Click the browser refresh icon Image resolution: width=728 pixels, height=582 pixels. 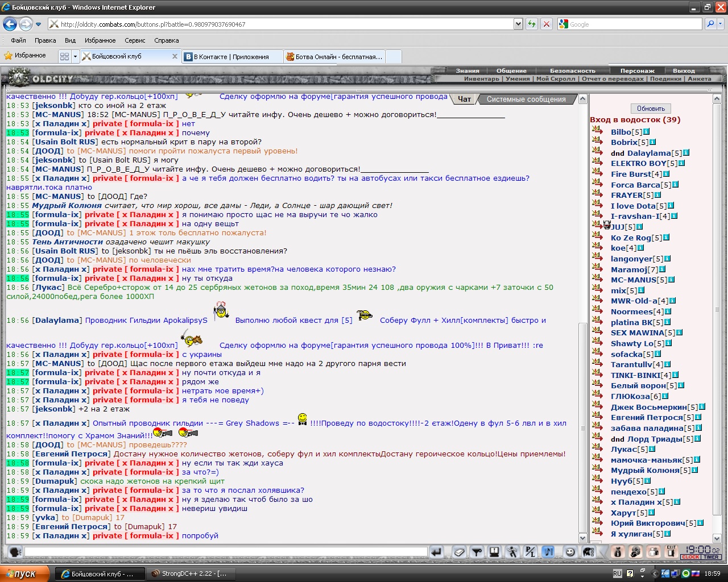[x=532, y=24]
